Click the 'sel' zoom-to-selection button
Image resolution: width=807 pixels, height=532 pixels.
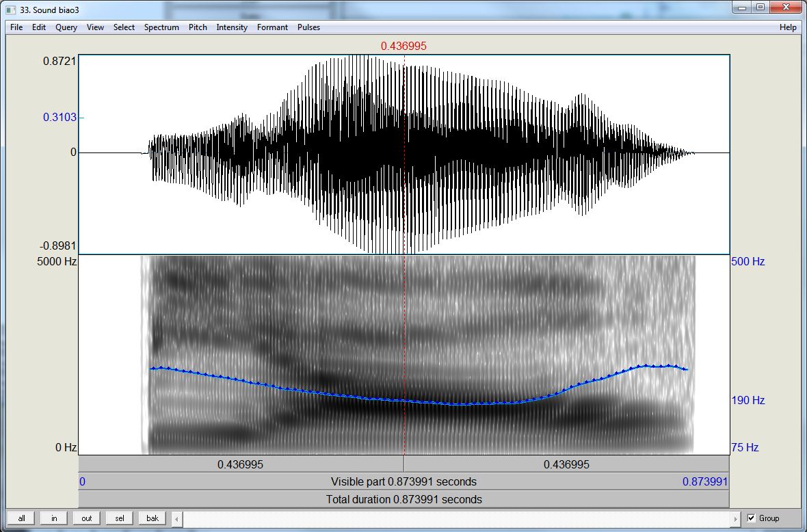pos(120,518)
